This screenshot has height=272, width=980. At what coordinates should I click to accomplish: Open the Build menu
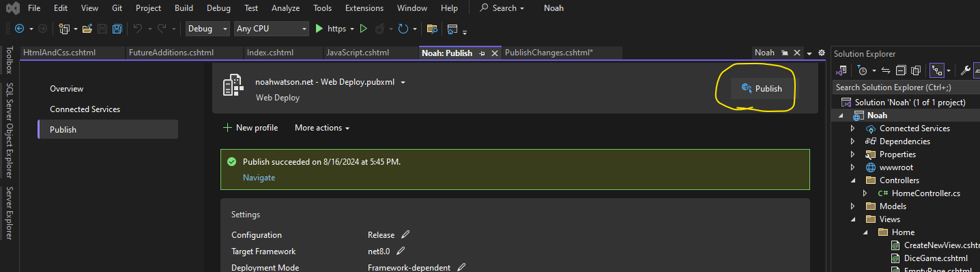(x=184, y=8)
